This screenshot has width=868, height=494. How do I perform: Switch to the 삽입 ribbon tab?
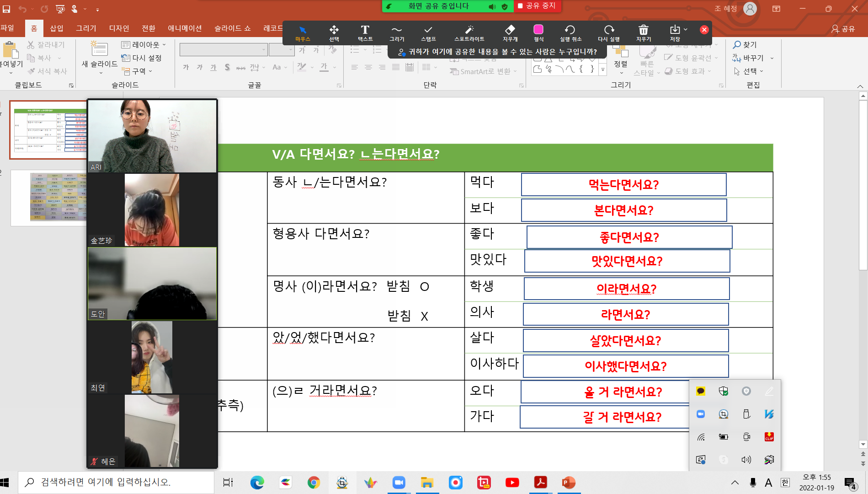(57, 28)
